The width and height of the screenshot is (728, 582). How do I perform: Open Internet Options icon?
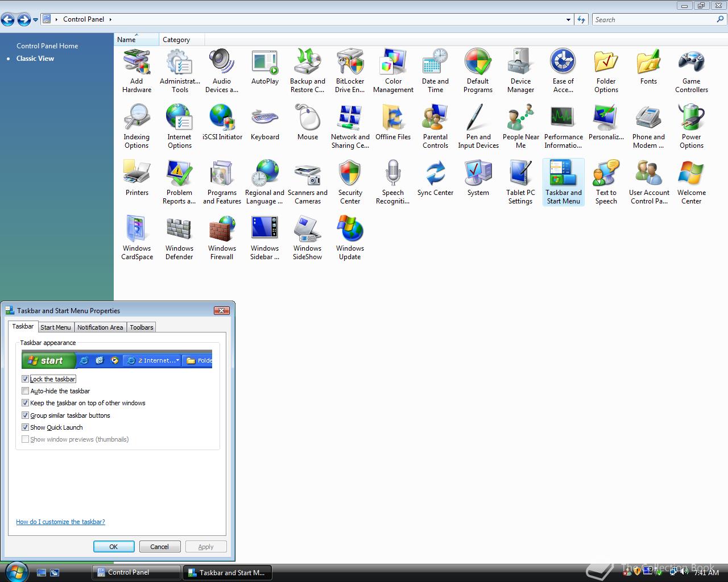click(x=180, y=127)
